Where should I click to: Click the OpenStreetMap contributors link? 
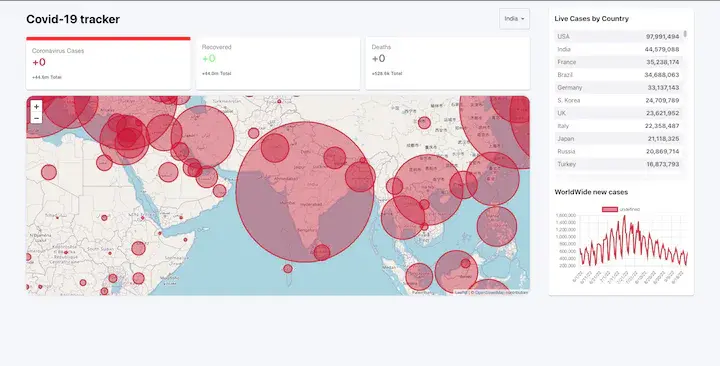(x=501, y=293)
